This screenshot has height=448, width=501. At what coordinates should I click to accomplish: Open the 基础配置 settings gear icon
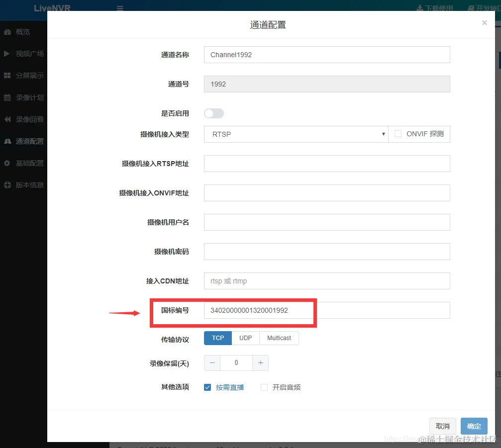[x=7, y=163]
